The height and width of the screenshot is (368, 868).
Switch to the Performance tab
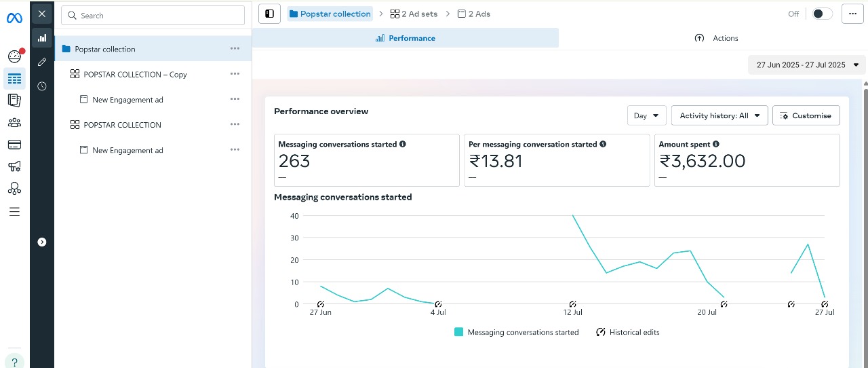tap(406, 38)
